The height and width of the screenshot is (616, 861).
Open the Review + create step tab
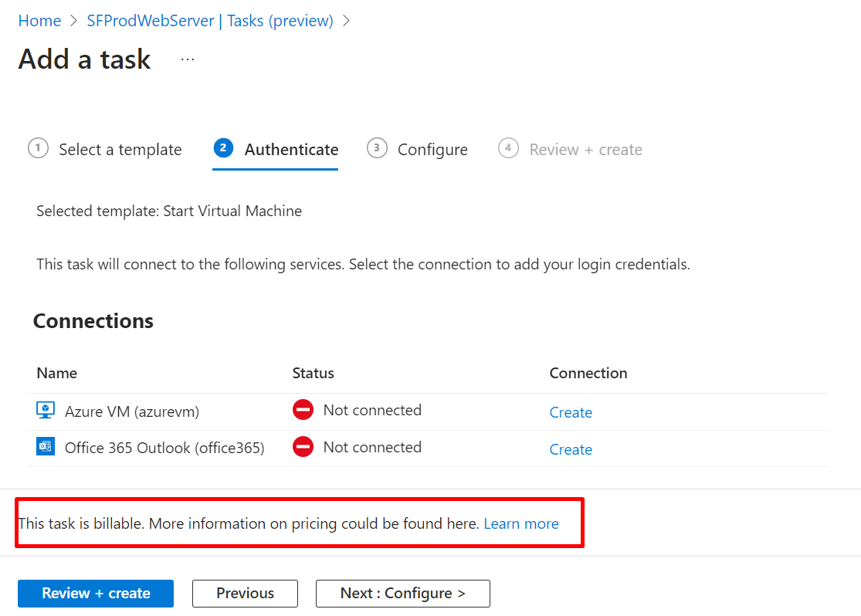click(570, 149)
